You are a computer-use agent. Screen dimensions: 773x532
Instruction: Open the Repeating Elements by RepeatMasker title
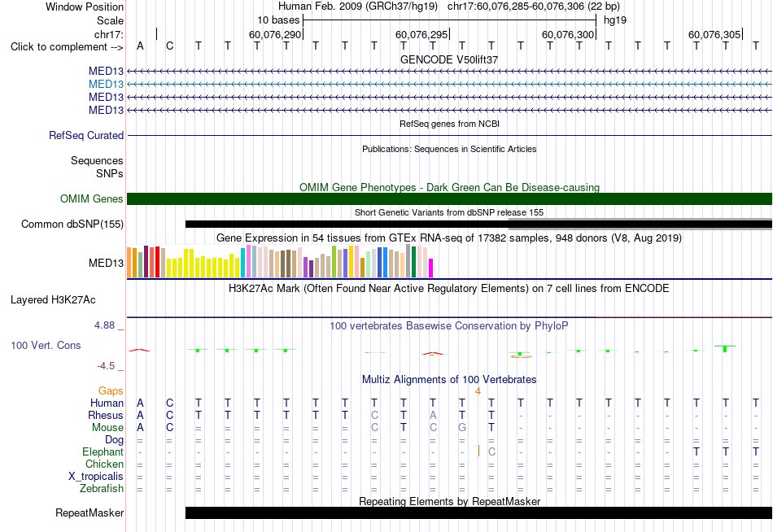(x=449, y=501)
